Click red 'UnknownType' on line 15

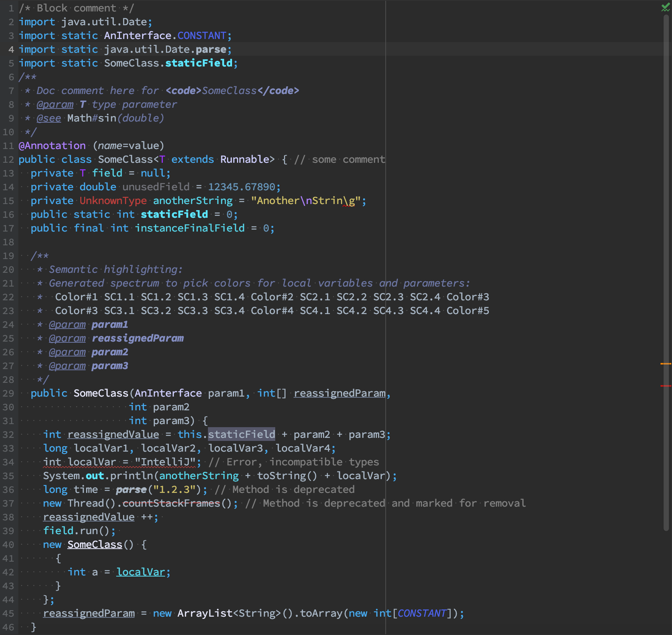(x=113, y=201)
